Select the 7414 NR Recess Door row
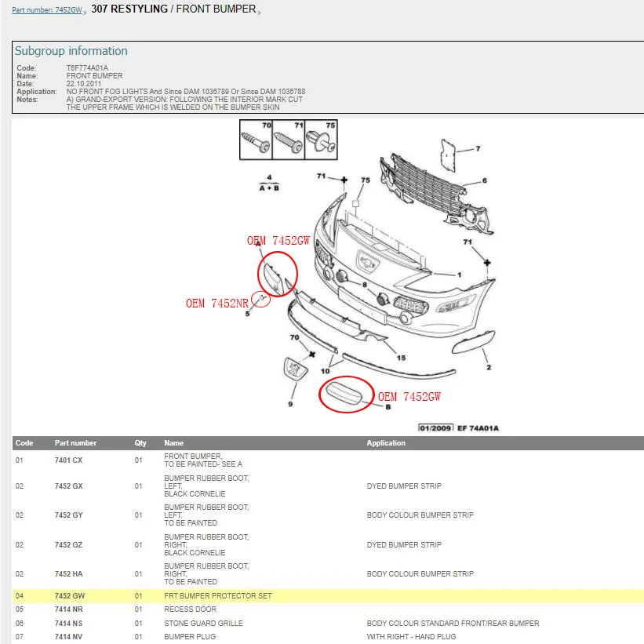The width and height of the screenshot is (644, 644). point(328,609)
